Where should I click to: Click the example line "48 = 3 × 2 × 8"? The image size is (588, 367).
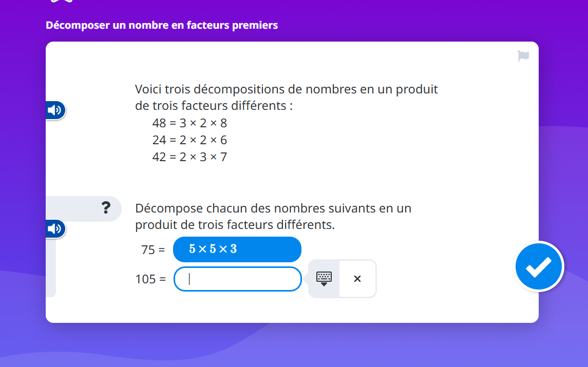point(189,123)
